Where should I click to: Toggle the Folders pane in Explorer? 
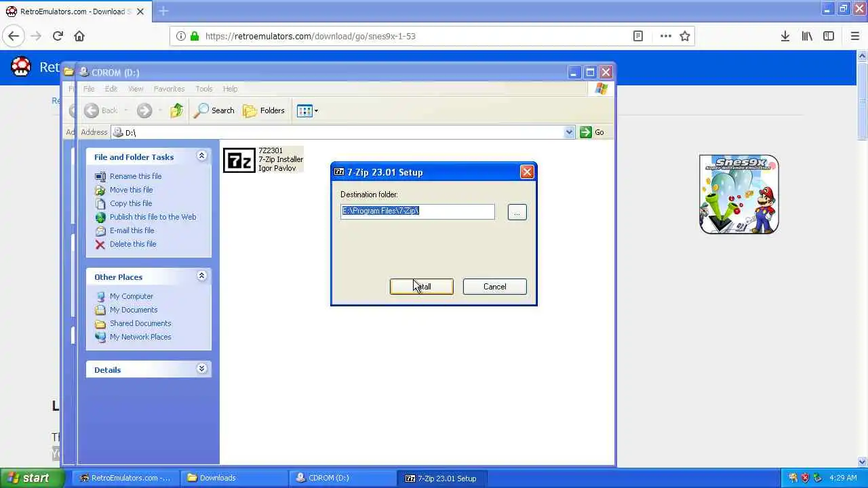coord(264,110)
